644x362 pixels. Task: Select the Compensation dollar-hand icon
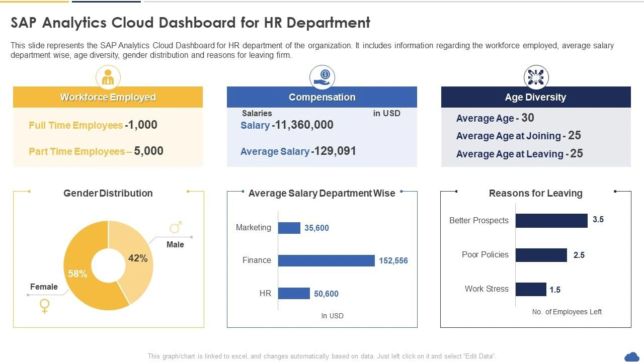click(x=321, y=76)
